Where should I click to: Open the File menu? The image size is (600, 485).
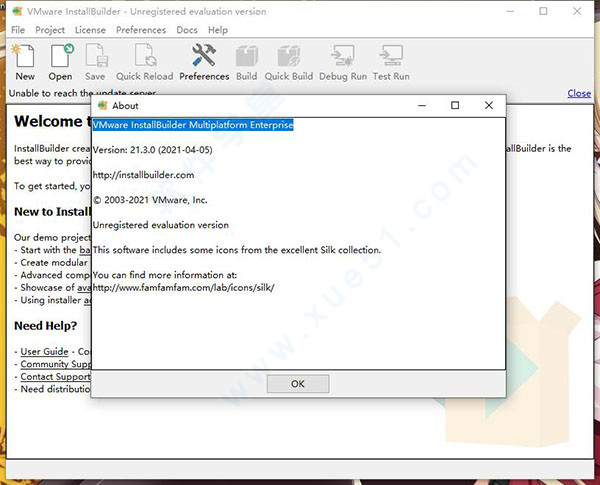click(18, 30)
